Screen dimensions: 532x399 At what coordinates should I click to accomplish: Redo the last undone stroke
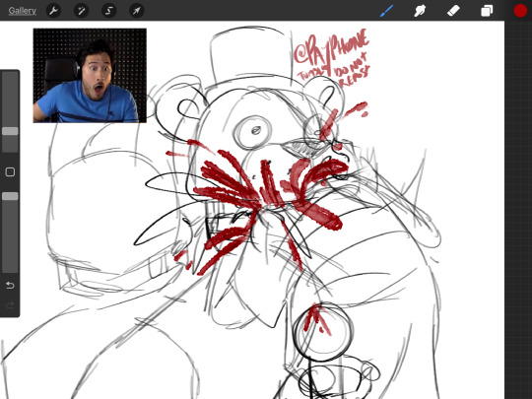pyautogui.click(x=10, y=305)
